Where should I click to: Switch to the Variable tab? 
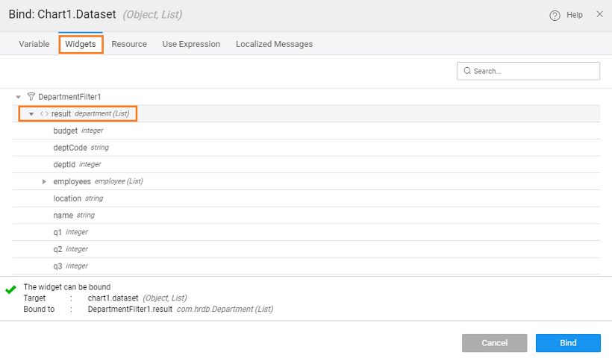click(34, 44)
